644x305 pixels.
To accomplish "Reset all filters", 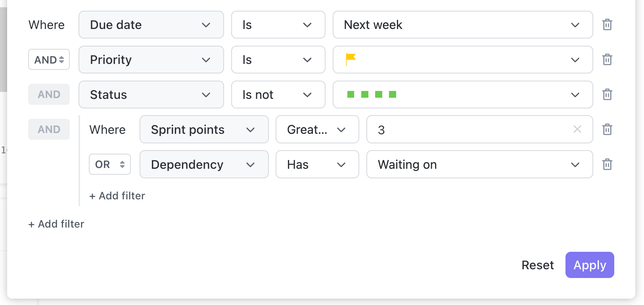I will point(538,265).
